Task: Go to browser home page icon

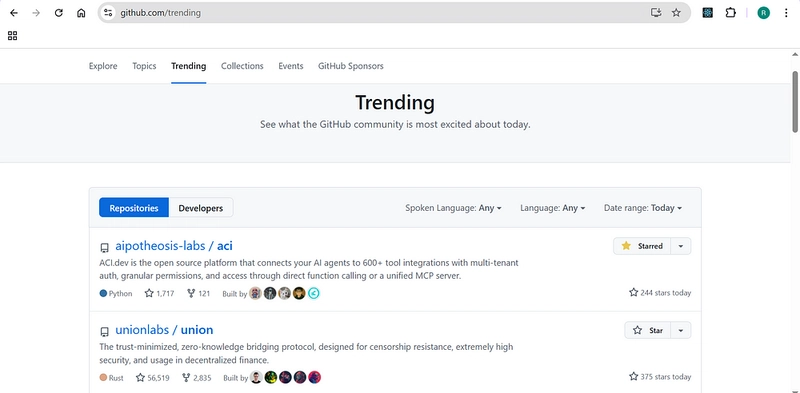Action: (81, 13)
